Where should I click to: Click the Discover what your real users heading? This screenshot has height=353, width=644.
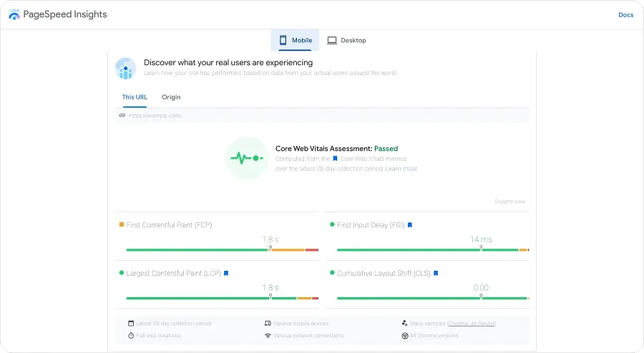click(228, 62)
